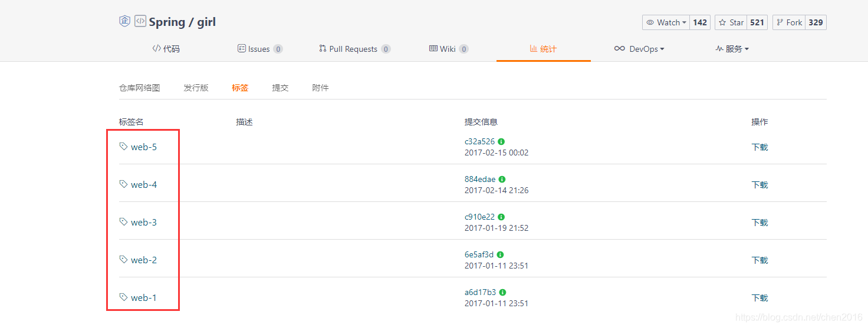Screen dimensions: 868x328
Task: Click green info icon beside 884edae
Action: [502, 180]
